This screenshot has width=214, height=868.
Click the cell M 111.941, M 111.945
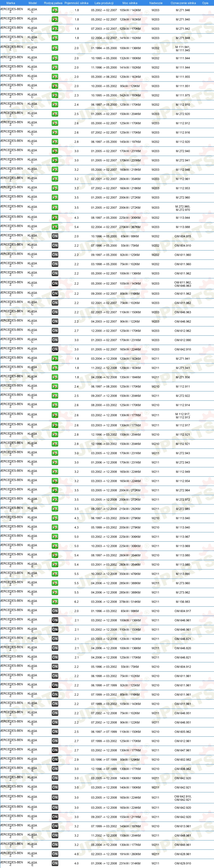(183, 49)
